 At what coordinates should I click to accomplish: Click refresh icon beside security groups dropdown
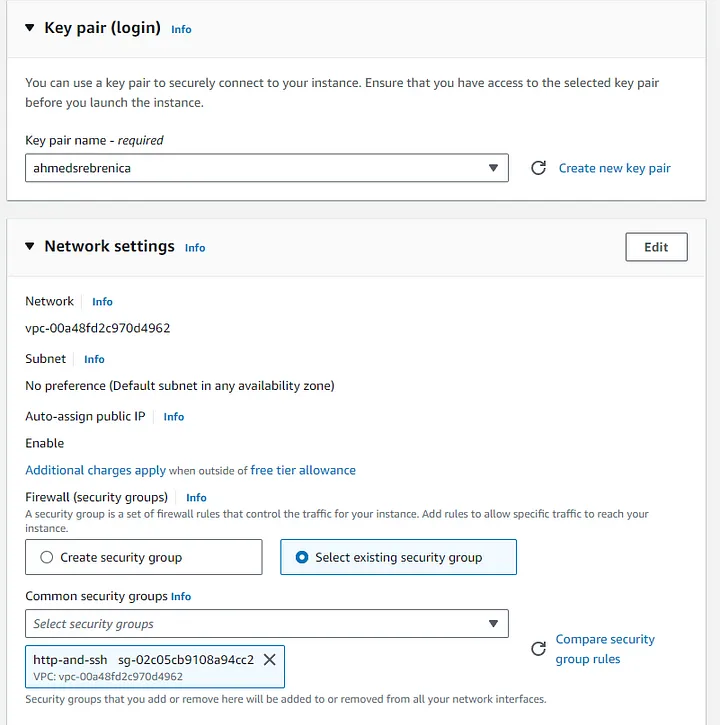(x=538, y=649)
